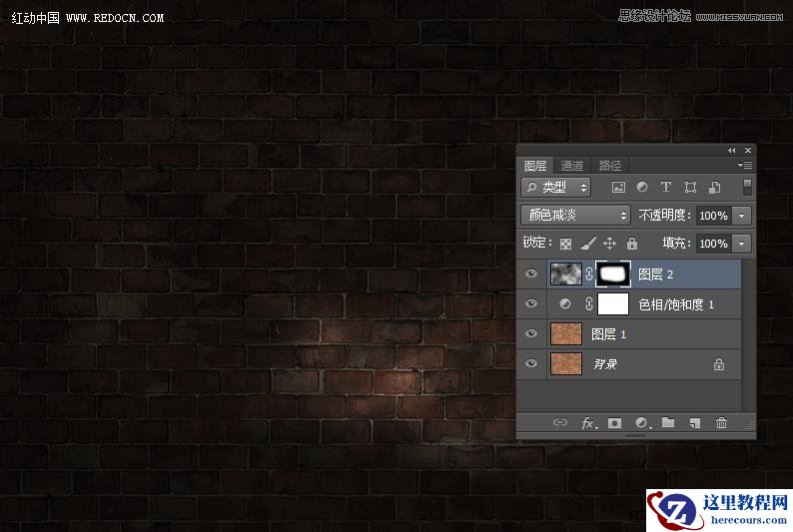Viewport: 793px width, 532px height.
Task: Filter layers by smart object icon
Action: [x=715, y=188]
